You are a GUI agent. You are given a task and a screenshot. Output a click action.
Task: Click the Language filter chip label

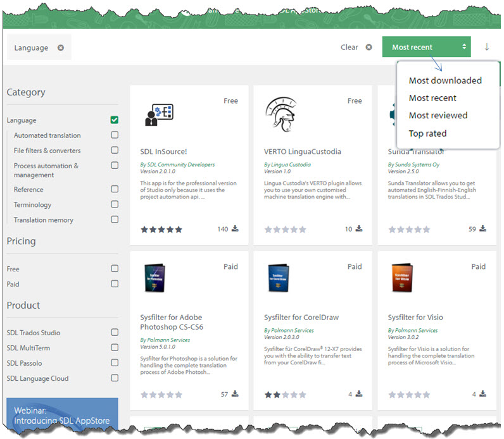pos(31,47)
